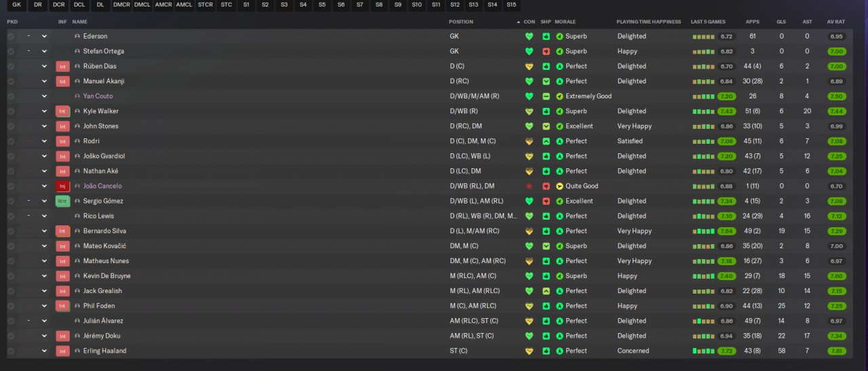Image resolution: width=868 pixels, height=371 pixels.
Task: Open Nathan Aké's player name link
Action: [x=100, y=171]
